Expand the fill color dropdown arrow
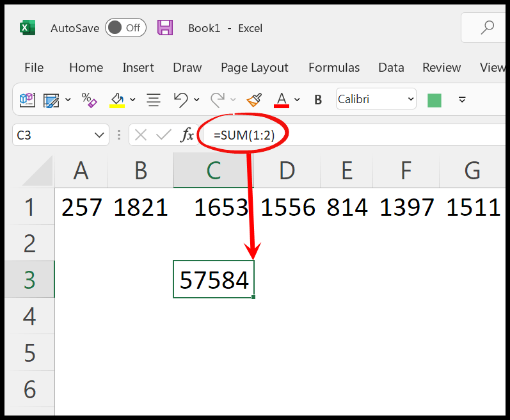The width and height of the screenshot is (510, 420). (132, 99)
